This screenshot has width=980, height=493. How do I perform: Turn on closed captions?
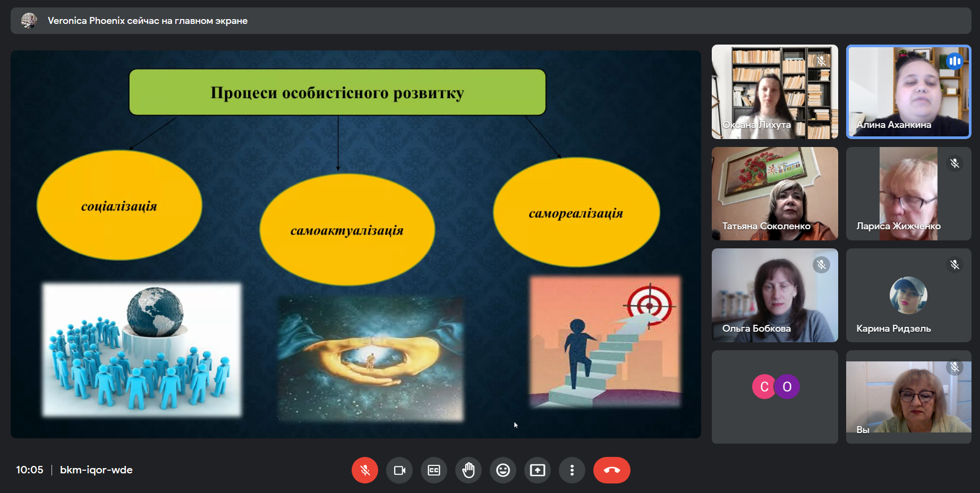click(x=434, y=470)
